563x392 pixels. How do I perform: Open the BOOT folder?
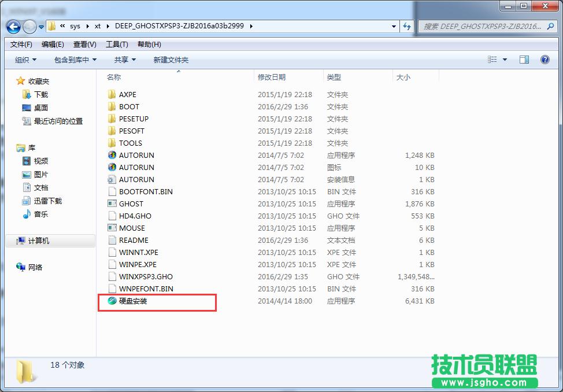click(128, 106)
